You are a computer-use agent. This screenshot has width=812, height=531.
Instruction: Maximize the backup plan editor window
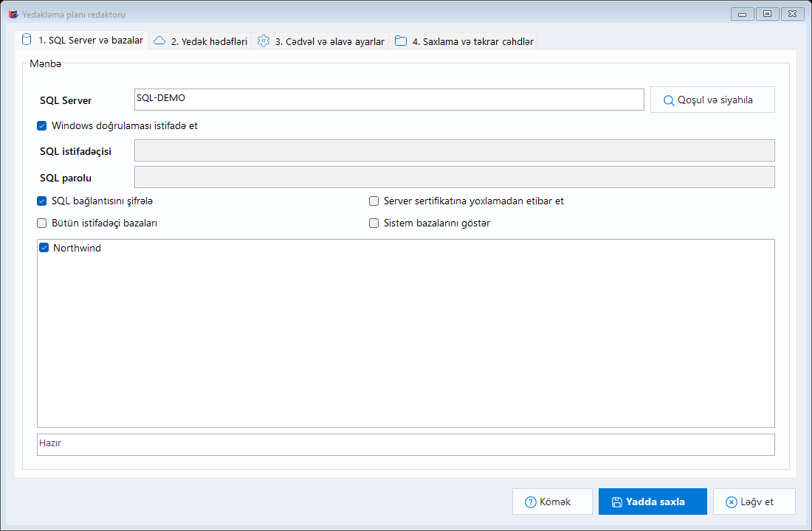pos(768,14)
